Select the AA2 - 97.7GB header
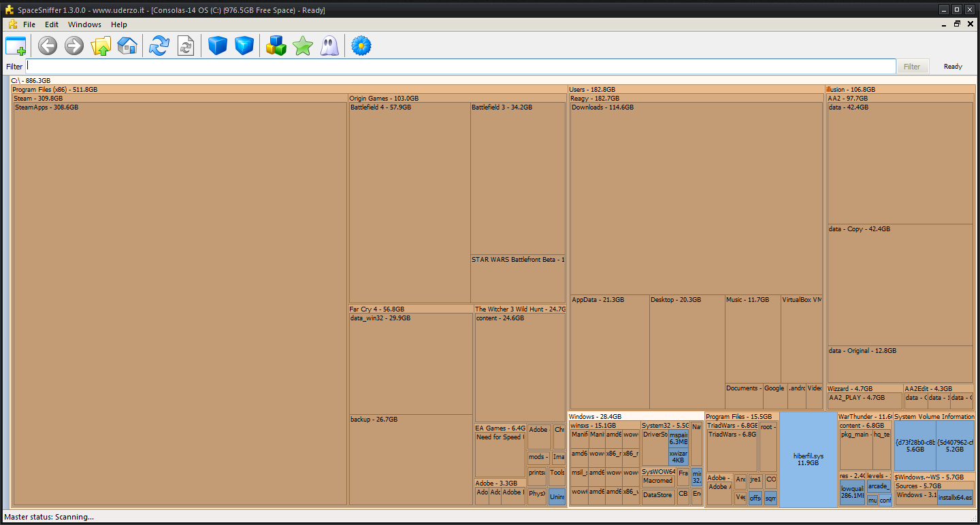This screenshot has height=525, width=980. click(900, 98)
